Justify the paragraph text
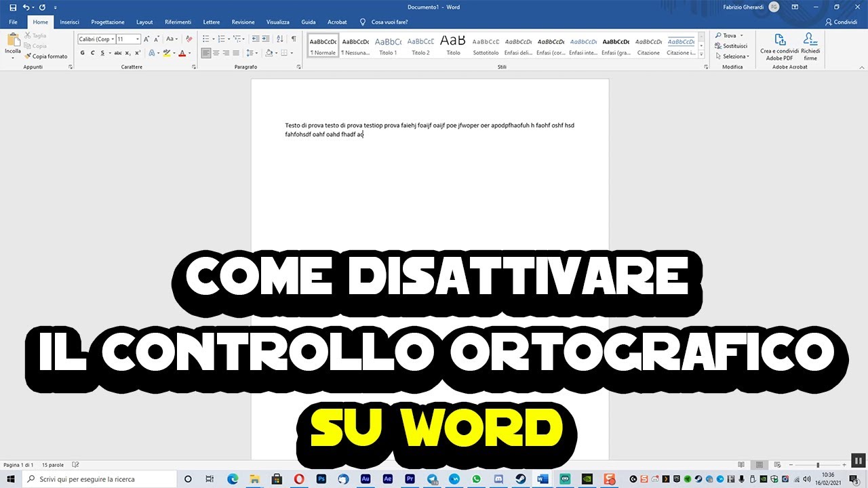Viewport: 868px width, 488px height. [237, 53]
